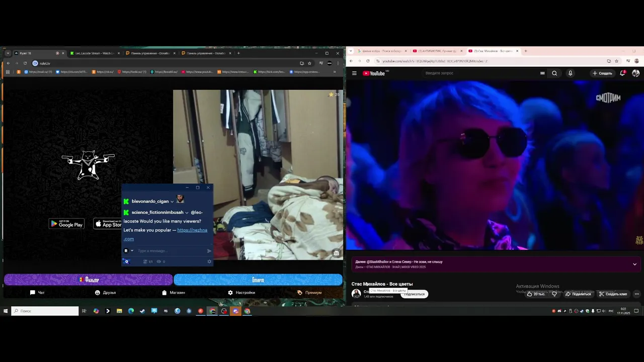The image size is (644, 362).
Task: Go back in rulet.tv browser window
Action: point(8,63)
